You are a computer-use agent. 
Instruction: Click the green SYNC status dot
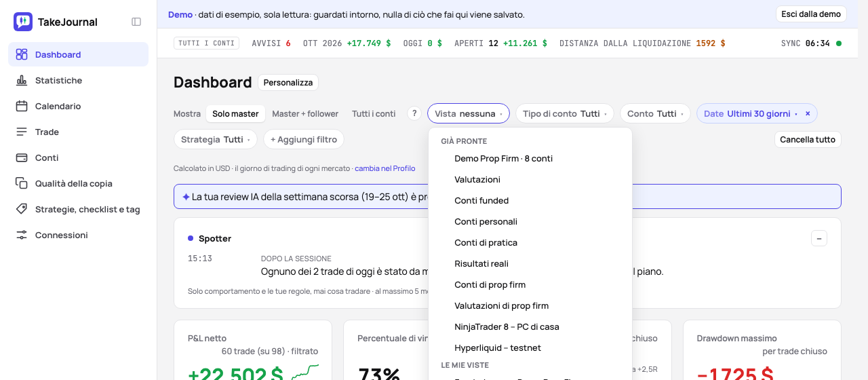tap(839, 43)
